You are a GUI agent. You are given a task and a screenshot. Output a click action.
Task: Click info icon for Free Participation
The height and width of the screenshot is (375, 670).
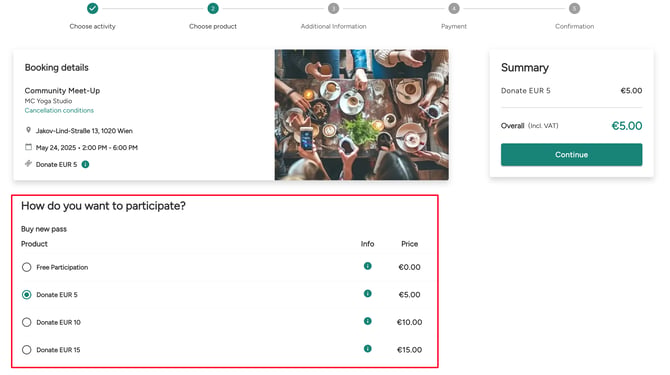pos(367,266)
